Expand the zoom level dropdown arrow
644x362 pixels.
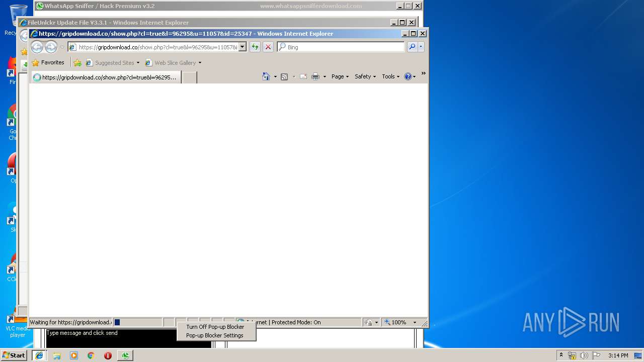pos(415,322)
